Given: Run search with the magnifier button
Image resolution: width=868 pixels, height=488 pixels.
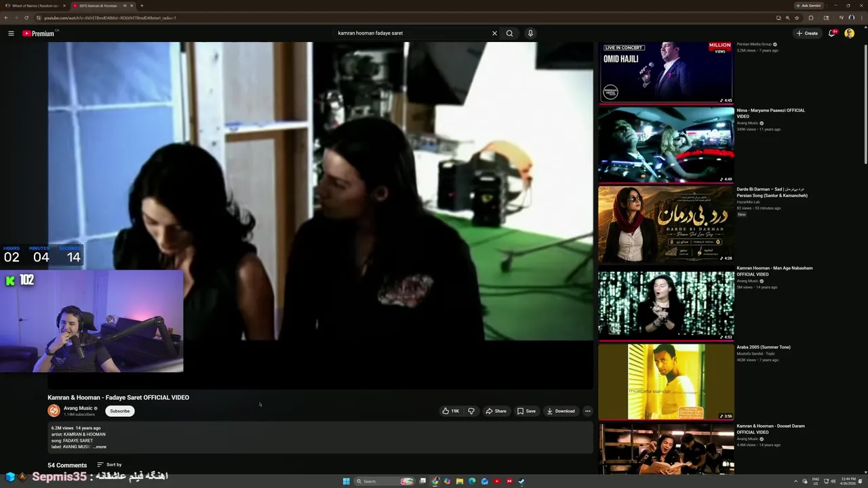Looking at the screenshot, I should 509,33.
